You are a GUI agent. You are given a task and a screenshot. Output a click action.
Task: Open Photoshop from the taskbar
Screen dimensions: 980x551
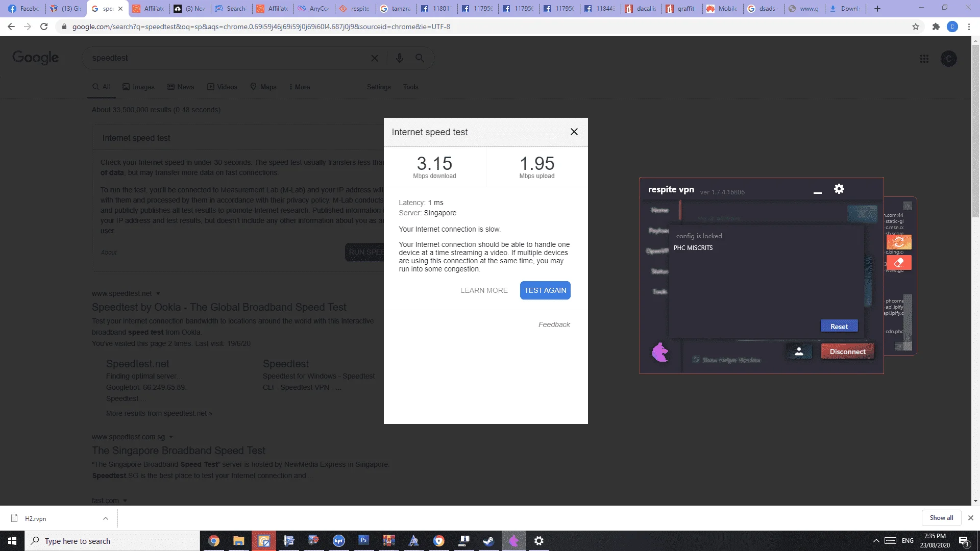click(x=363, y=541)
